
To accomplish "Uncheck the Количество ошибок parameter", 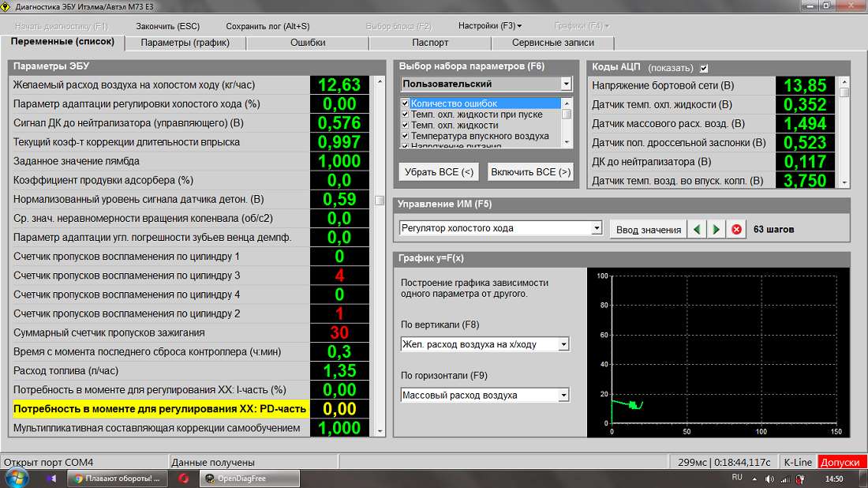I will click(x=406, y=103).
